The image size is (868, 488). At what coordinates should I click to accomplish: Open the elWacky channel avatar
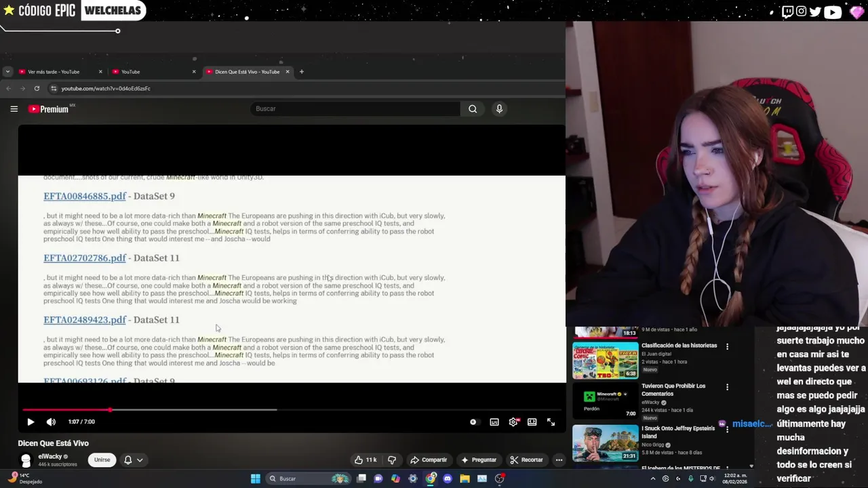click(x=26, y=460)
